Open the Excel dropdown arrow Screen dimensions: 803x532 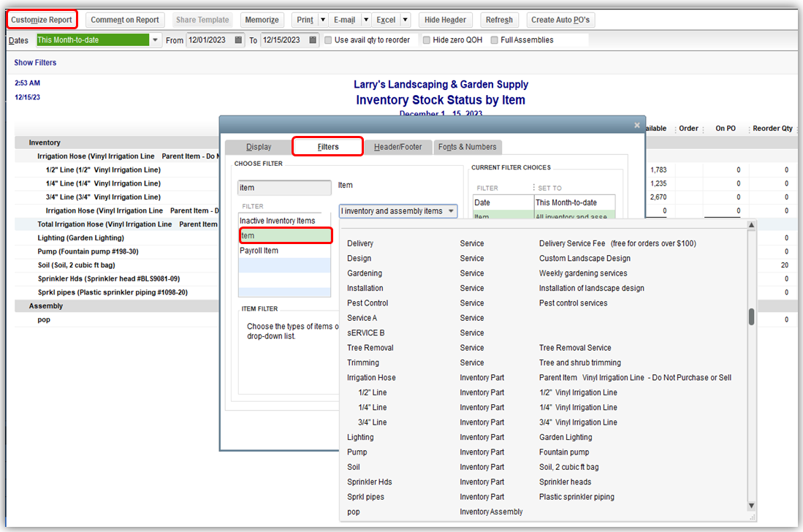pyautogui.click(x=405, y=20)
